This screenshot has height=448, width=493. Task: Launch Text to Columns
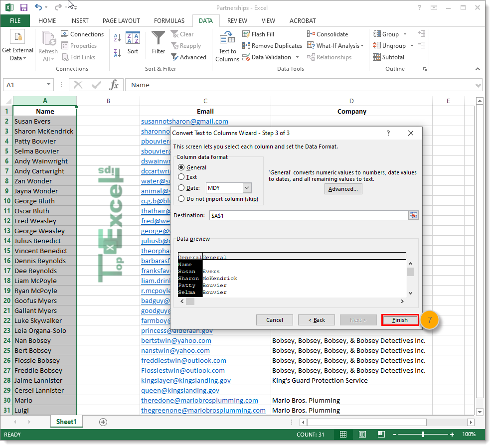click(227, 46)
